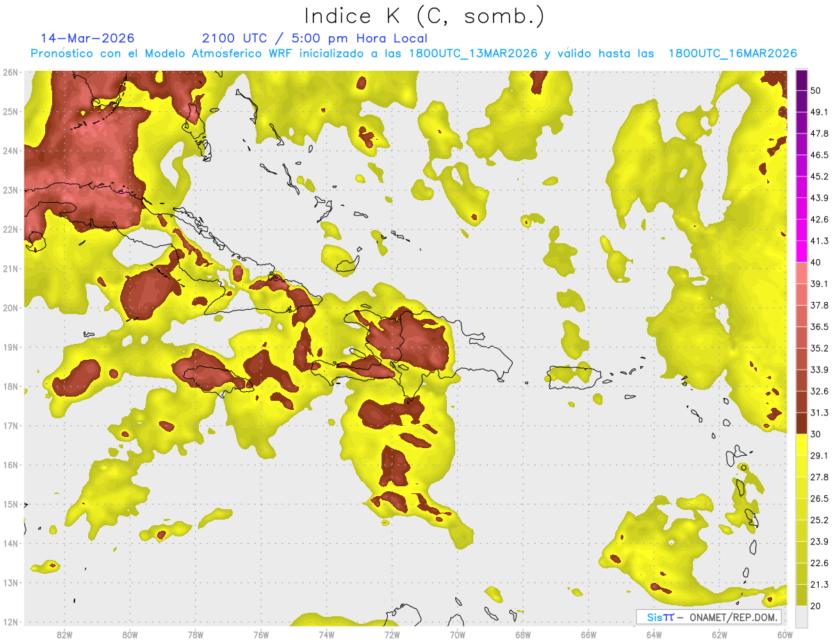
Task: Select colorbar value '36.5'
Action: (819, 327)
